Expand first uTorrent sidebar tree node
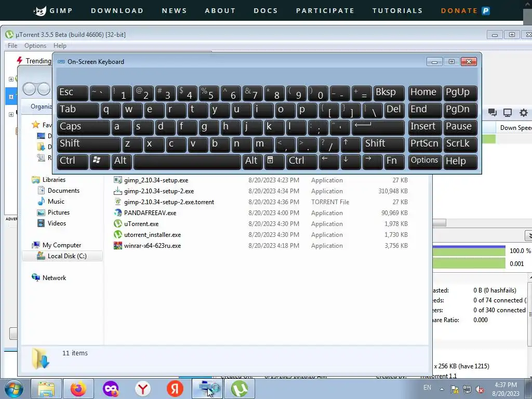The image size is (532, 399). click(x=11, y=79)
